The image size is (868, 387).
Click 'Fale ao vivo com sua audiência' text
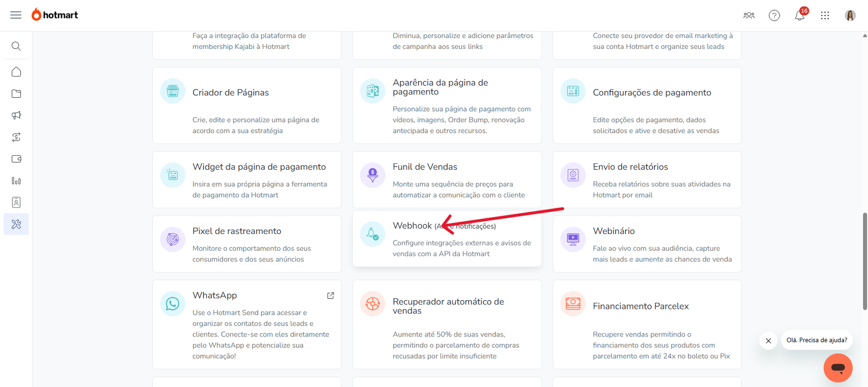pos(662,254)
